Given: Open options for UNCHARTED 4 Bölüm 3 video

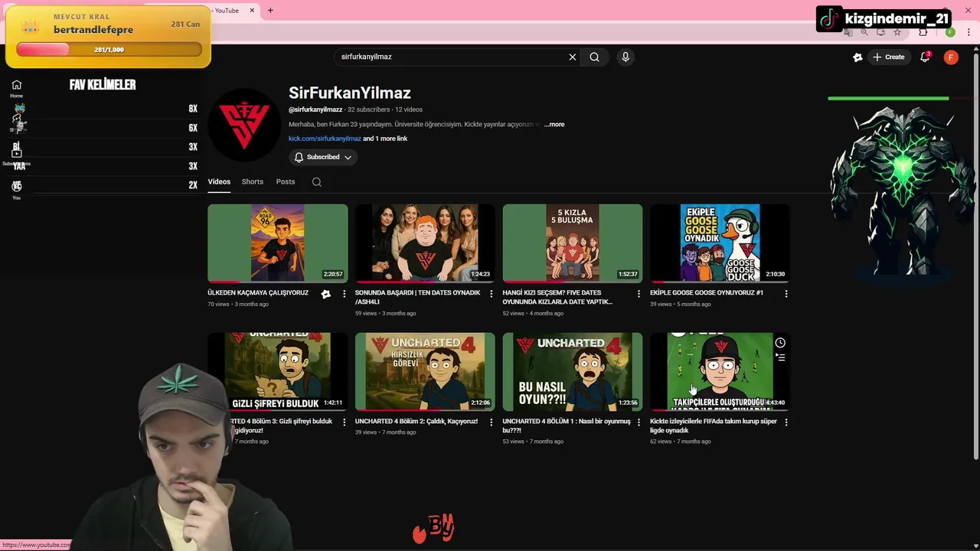Looking at the screenshot, I should pyautogui.click(x=344, y=422).
